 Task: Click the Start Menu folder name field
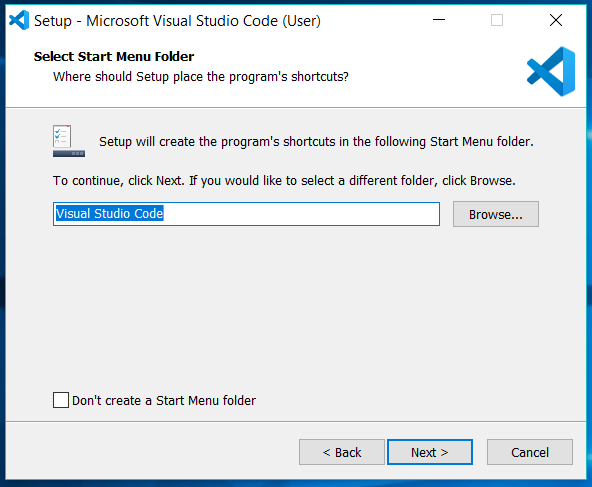(246, 214)
